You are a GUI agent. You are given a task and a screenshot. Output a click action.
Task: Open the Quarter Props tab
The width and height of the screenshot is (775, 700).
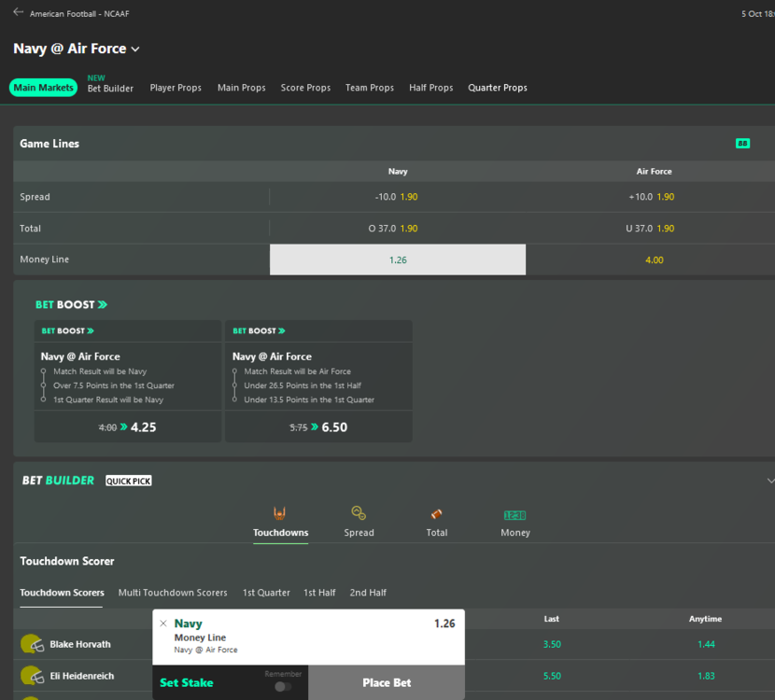click(x=497, y=88)
